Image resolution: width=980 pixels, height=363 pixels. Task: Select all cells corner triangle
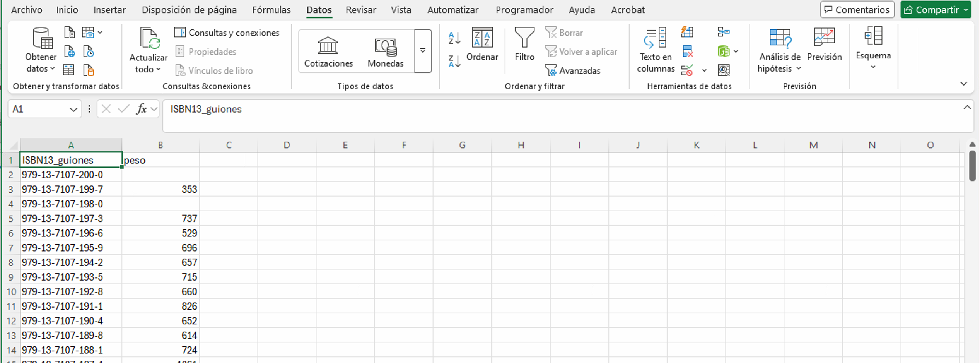coord(13,146)
